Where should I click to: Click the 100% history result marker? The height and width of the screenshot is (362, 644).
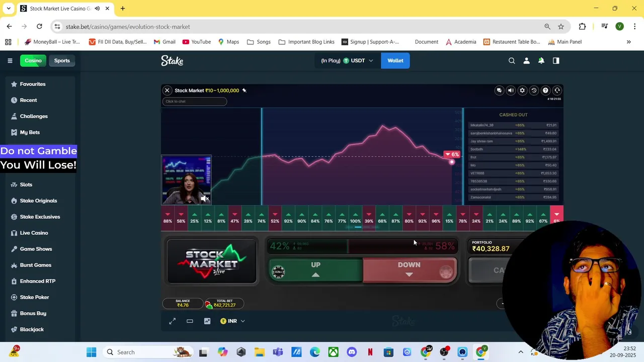[x=355, y=218]
